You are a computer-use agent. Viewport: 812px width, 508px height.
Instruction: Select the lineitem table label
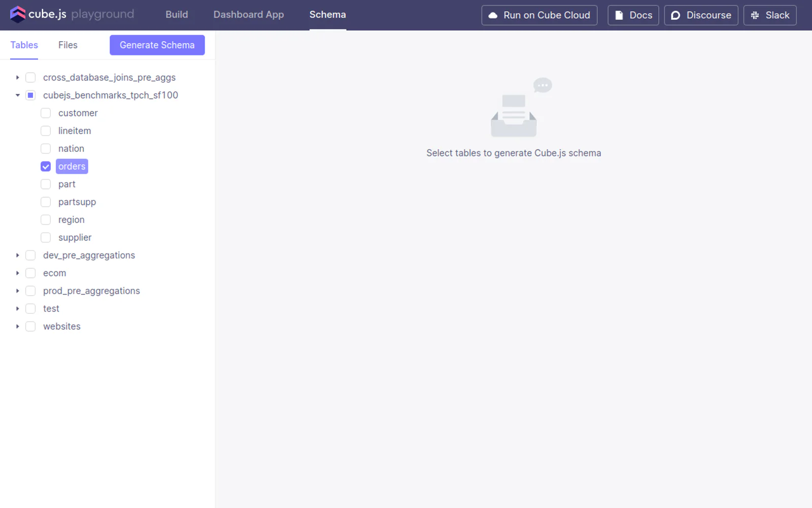coord(75,131)
